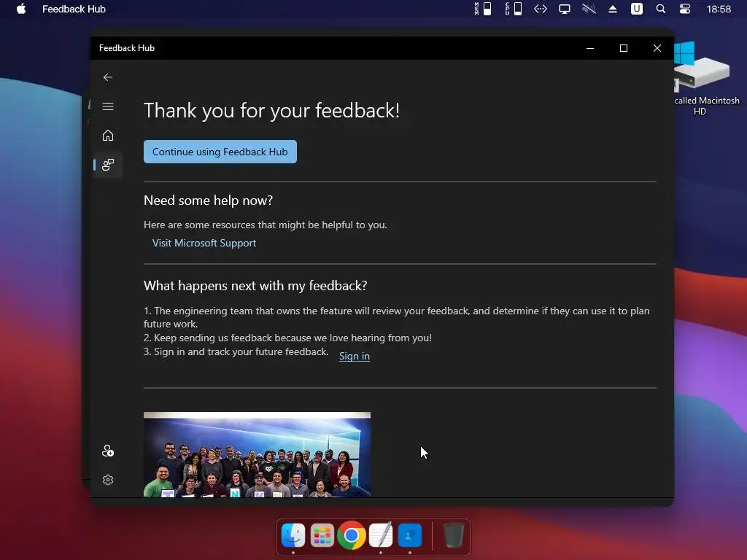Viewport: 747px width, 560px height.
Task: Open Finder from the dock
Action: 293,535
